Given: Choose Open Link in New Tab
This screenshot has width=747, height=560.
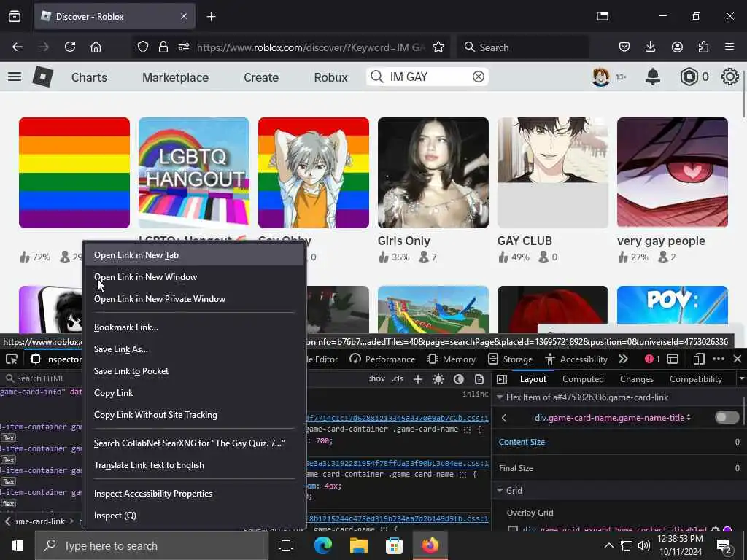Looking at the screenshot, I should [x=194, y=255].
